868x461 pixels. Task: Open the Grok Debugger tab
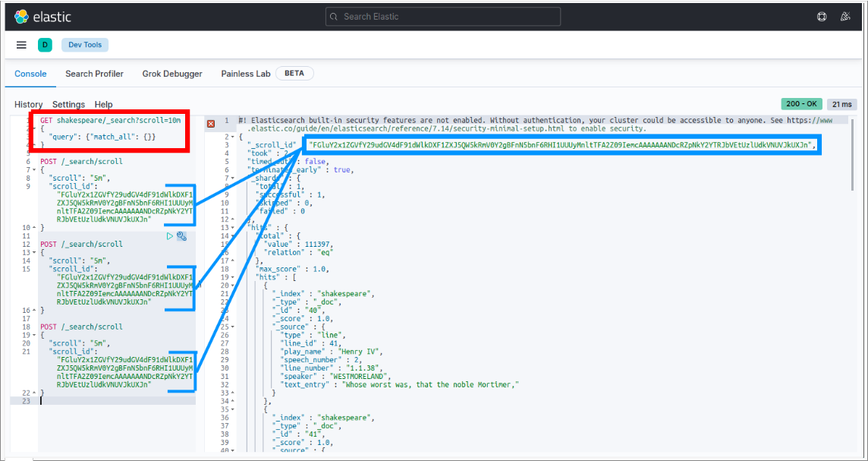(x=172, y=74)
